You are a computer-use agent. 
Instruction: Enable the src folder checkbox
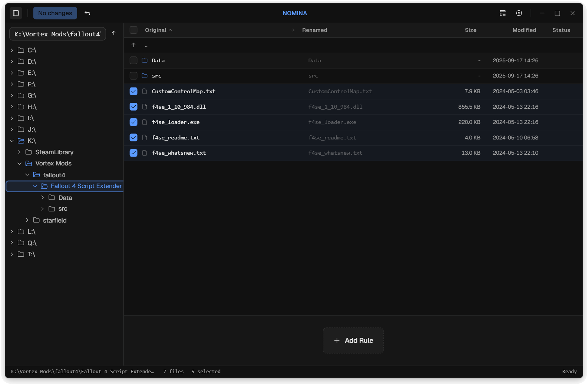[x=133, y=76]
